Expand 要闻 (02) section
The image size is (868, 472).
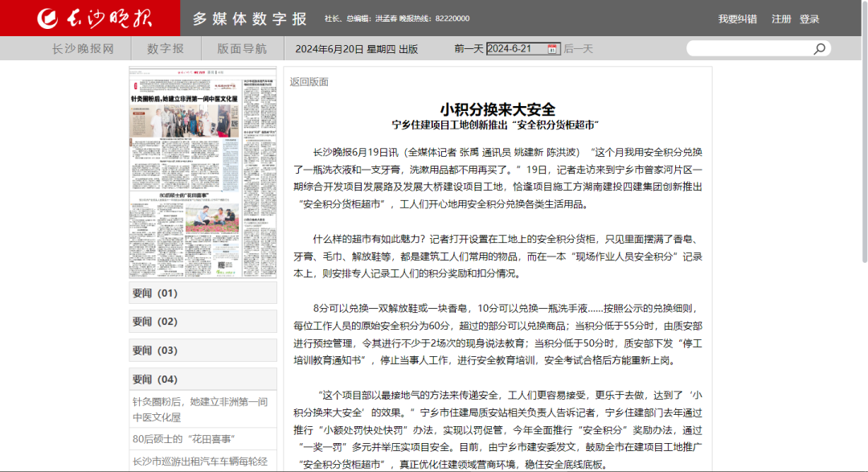pos(203,322)
